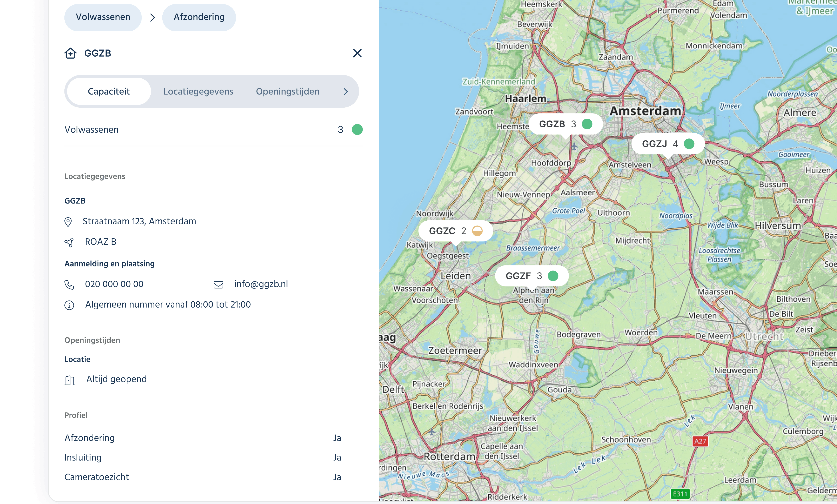Viewport: 837px width, 504px height.
Task: Click the E311 road sign on the map
Action: tap(680, 494)
